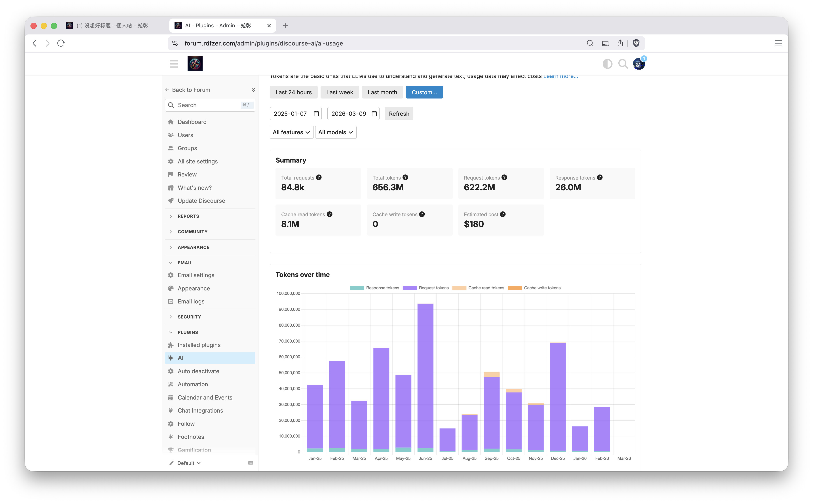Reload the page with refresh icon
813x504 pixels.
pyautogui.click(x=61, y=43)
